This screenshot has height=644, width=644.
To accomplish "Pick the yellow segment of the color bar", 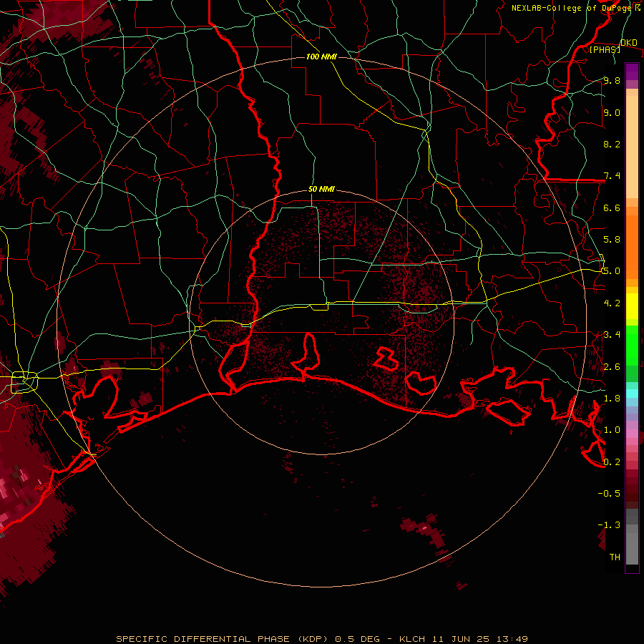I will point(632,306).
